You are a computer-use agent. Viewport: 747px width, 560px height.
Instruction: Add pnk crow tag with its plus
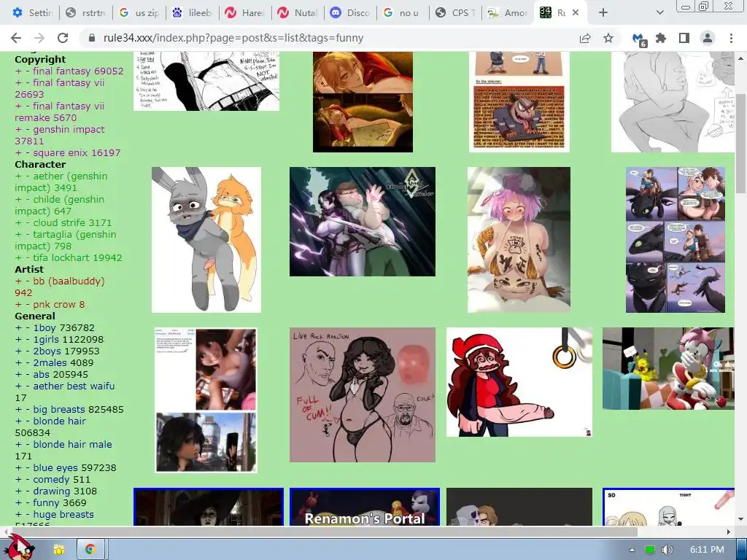(x=18, y=304)
